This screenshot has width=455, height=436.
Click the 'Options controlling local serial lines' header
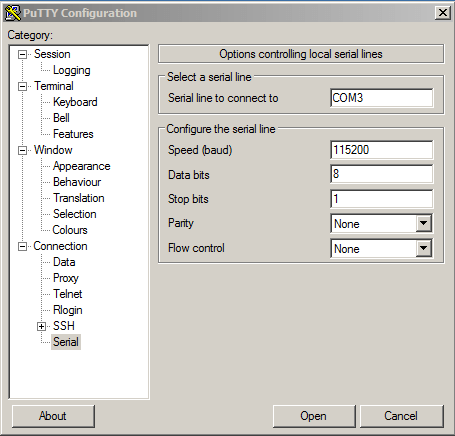301,54
